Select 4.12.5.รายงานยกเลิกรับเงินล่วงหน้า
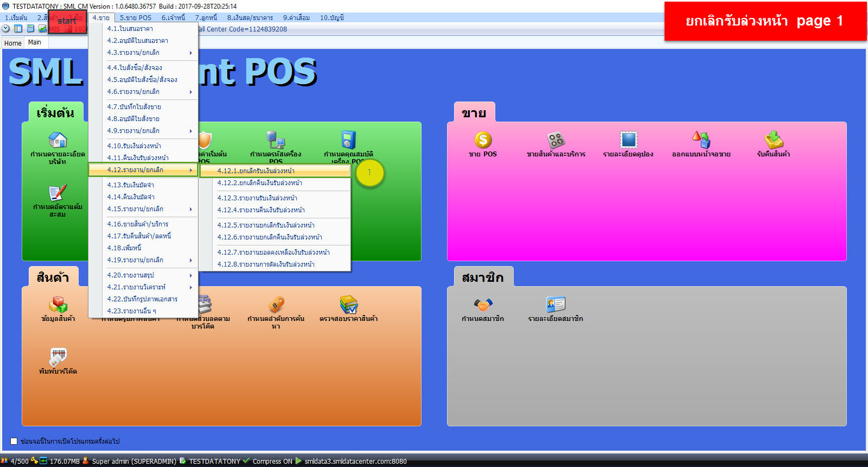 [x=275, y=225]
